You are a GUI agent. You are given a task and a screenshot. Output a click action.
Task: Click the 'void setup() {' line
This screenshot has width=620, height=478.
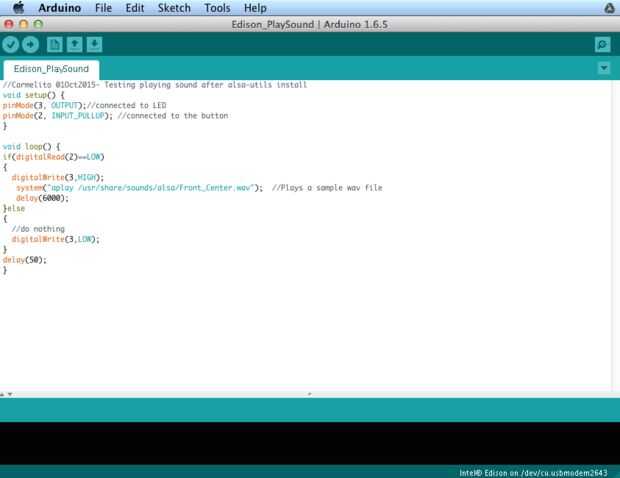pos(33,95)
